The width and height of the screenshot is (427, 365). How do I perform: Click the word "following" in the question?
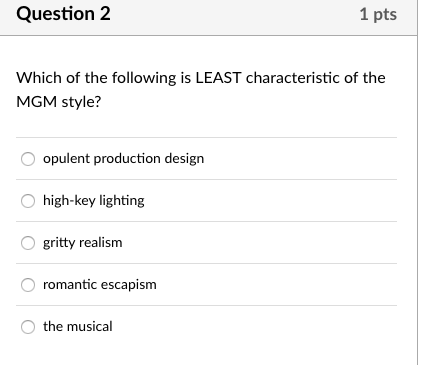[144, 78]
